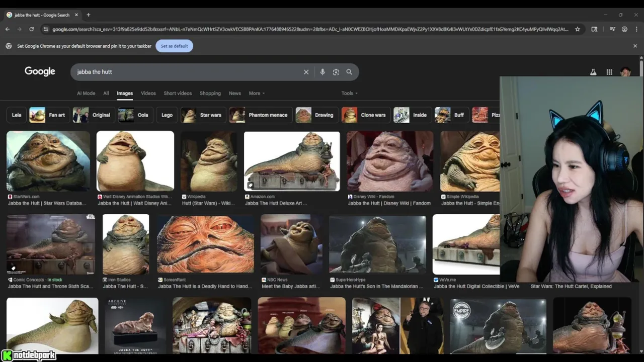Filter images by the Leia chip
644x362 pixels.
click(17, 115)
